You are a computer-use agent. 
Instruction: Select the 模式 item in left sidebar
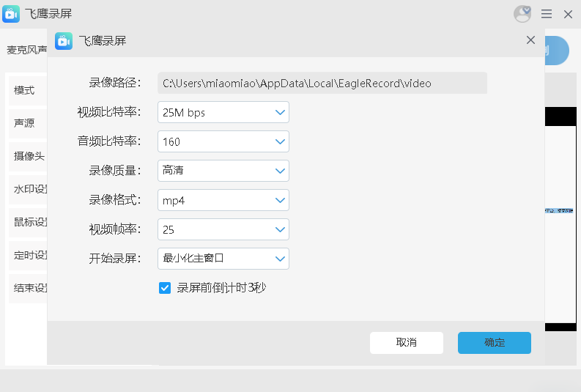pos(26,91)
